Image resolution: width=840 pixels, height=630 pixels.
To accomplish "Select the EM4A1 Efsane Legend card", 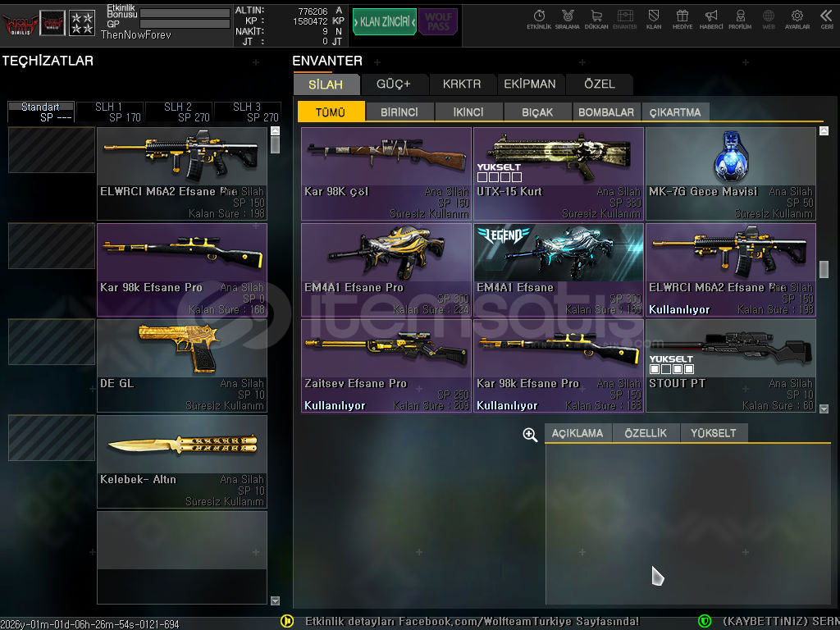I will coord(559,270).
